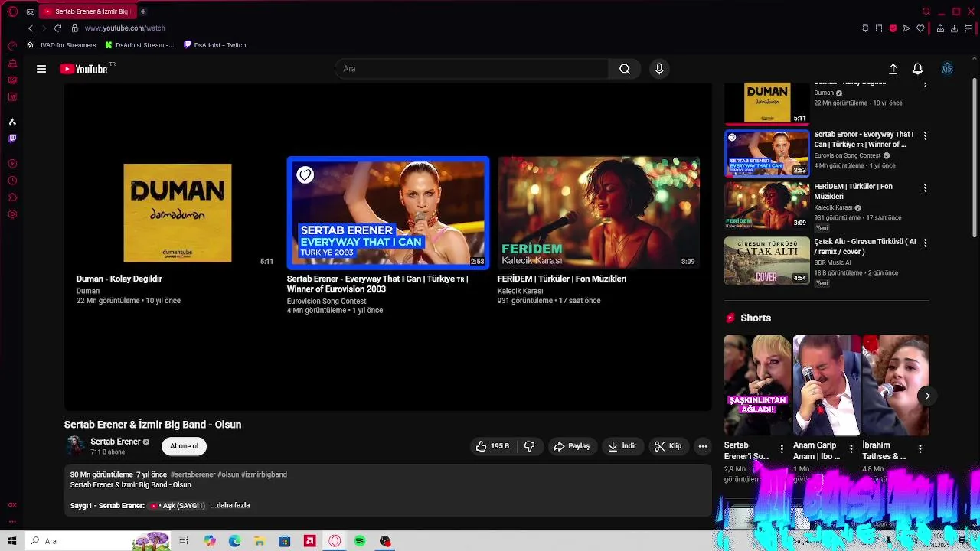Open Microsoft Edge from taskbar
This screenshot has height=551, width=980.
tap(234, 541)
